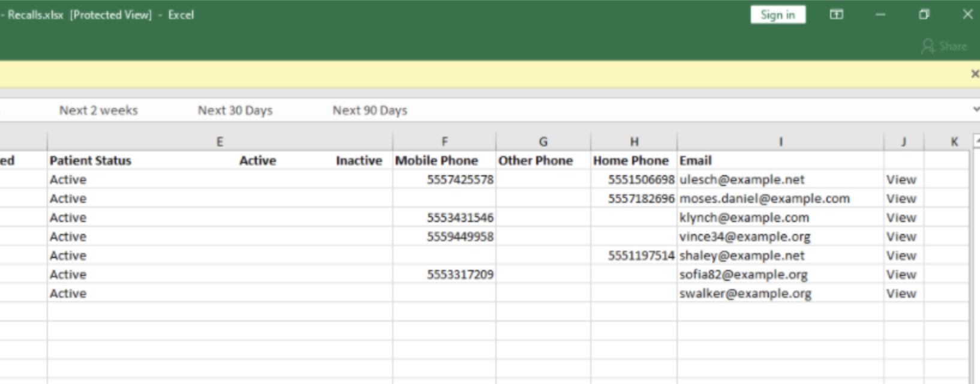Open View link for shaley row
Screen dimensions: 980x384
coord(901,256)
